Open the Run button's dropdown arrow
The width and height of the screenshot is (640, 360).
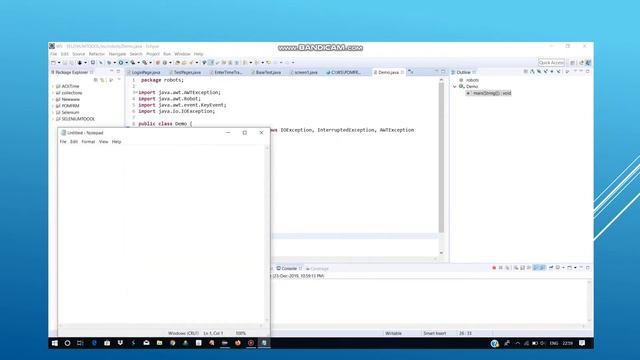point(127,62)
